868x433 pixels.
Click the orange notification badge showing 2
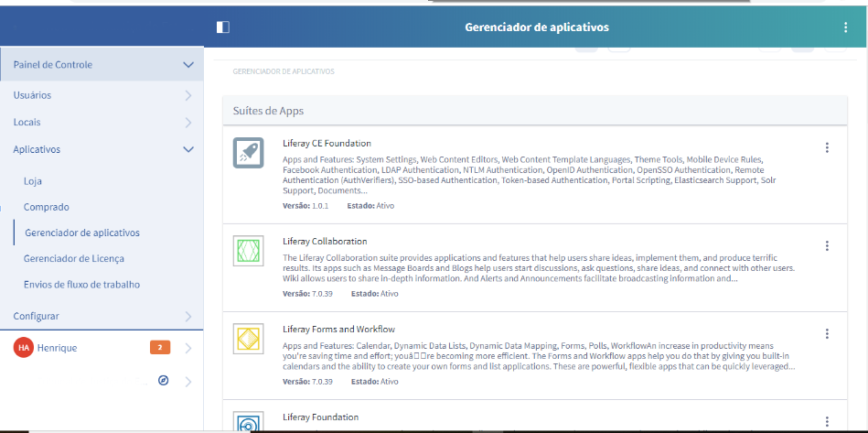160,348
